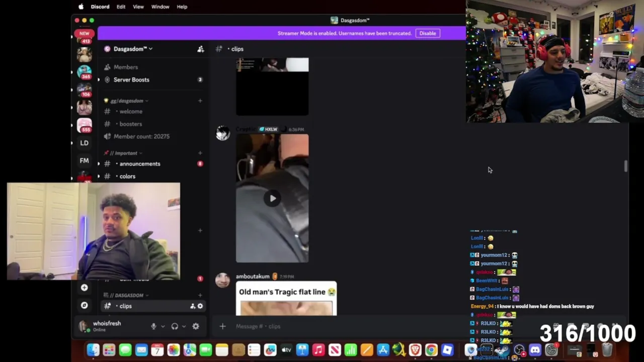Open Google Chrome in the Dock
Viewport: 644px width, 362px height.
431,350
